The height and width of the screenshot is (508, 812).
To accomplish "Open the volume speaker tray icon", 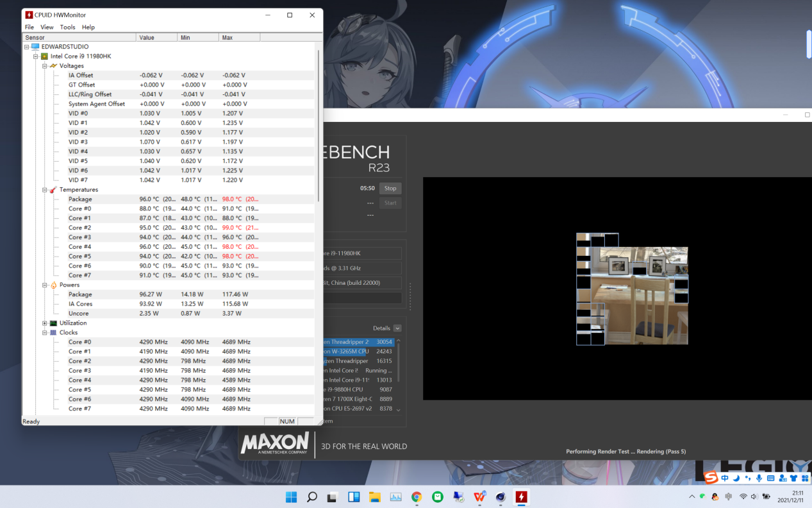I will [x=754, y=496].
